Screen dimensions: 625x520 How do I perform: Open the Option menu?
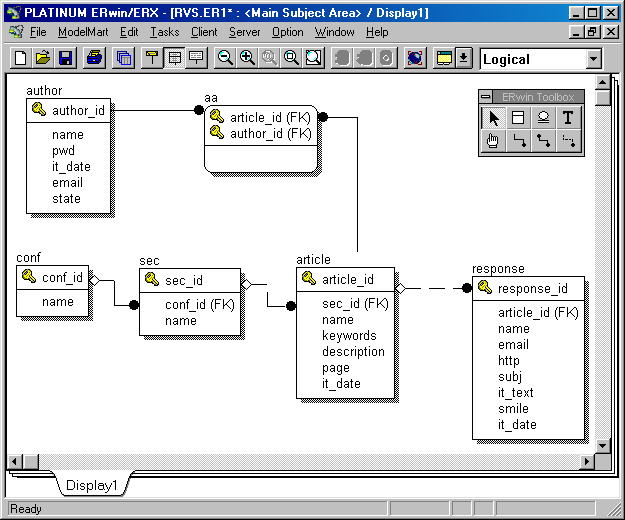287,32
